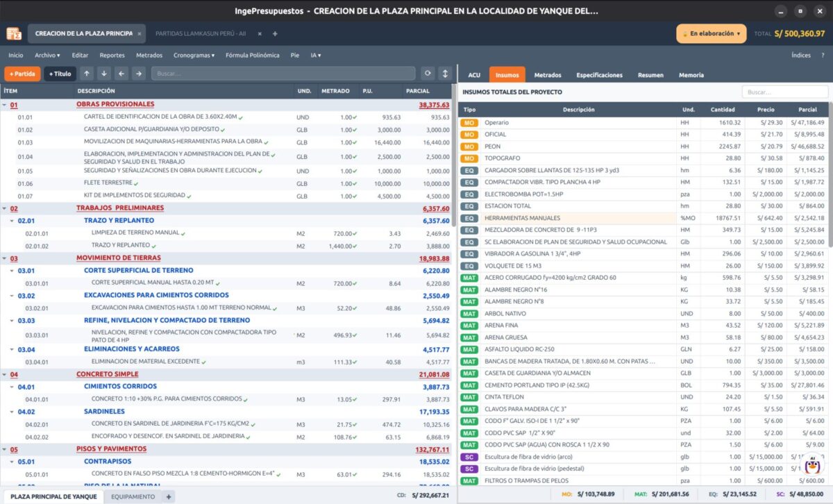Click the MO badge for Operario
833x504 pixels.
[469, 123]
